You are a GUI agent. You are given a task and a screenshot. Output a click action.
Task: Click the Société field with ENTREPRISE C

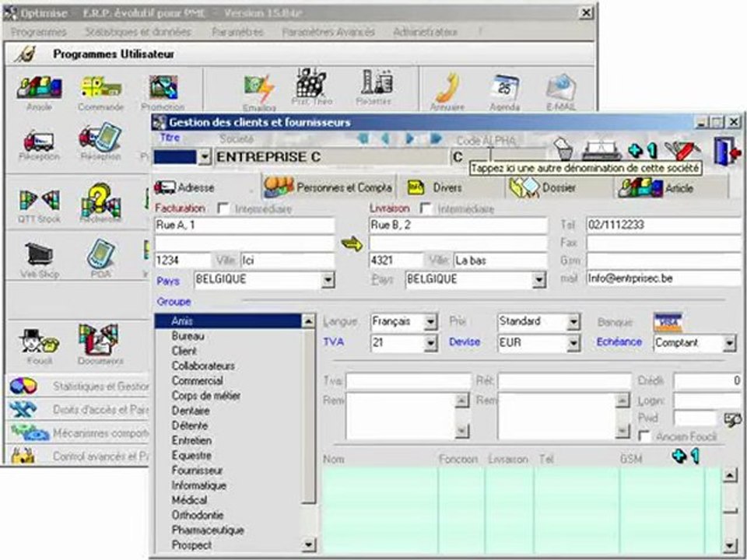(331, 157)
